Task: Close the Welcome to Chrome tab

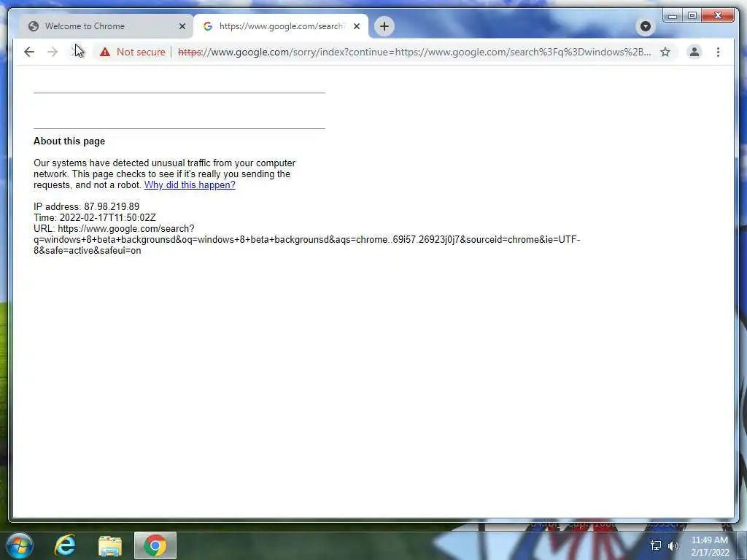Action: (182, 26)
